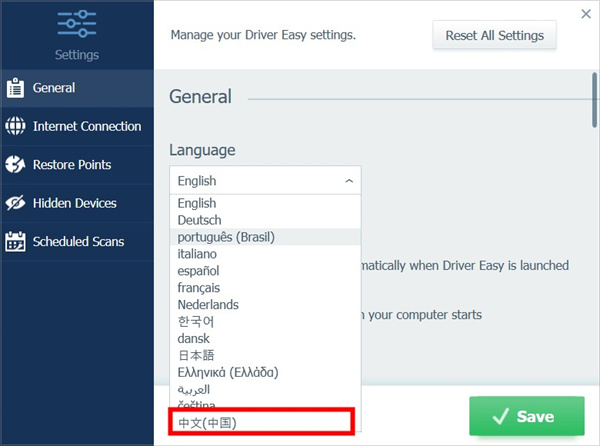The image size is (600, 446).
Task: Click the Internet Connection globe icon
Action: (15, 127)
